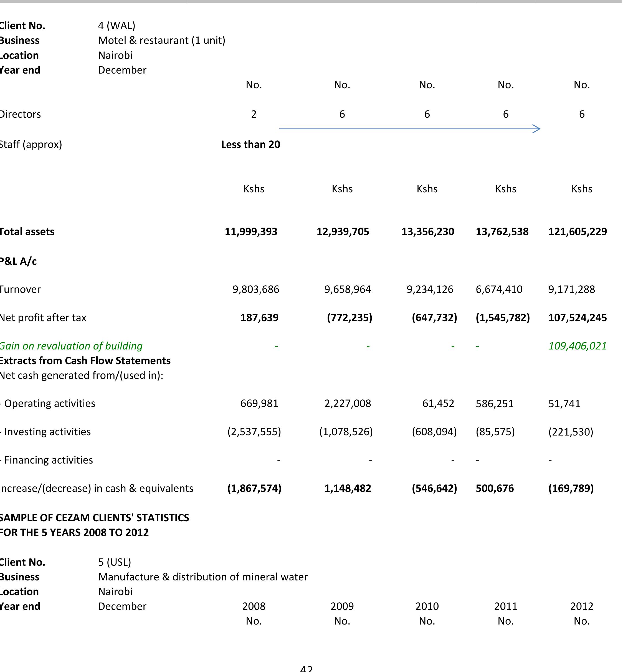Click 'Motel & restaurant (1 unit)' business text
Viewport: 623px width, 672px height.
[x=162, y=41]
